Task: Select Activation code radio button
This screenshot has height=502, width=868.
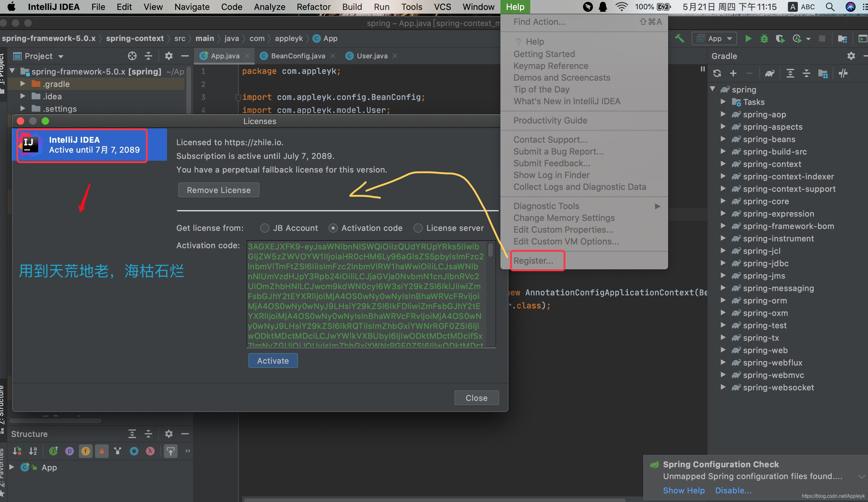Action: (333, 228)
